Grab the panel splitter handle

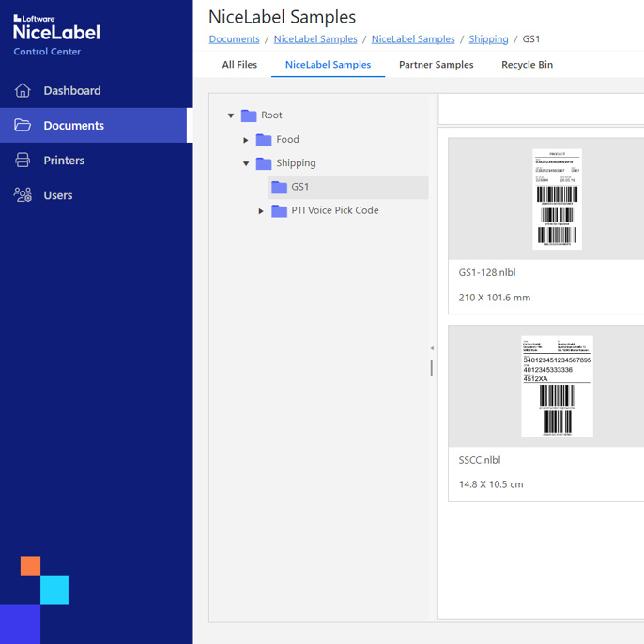(x=431, y=368)
